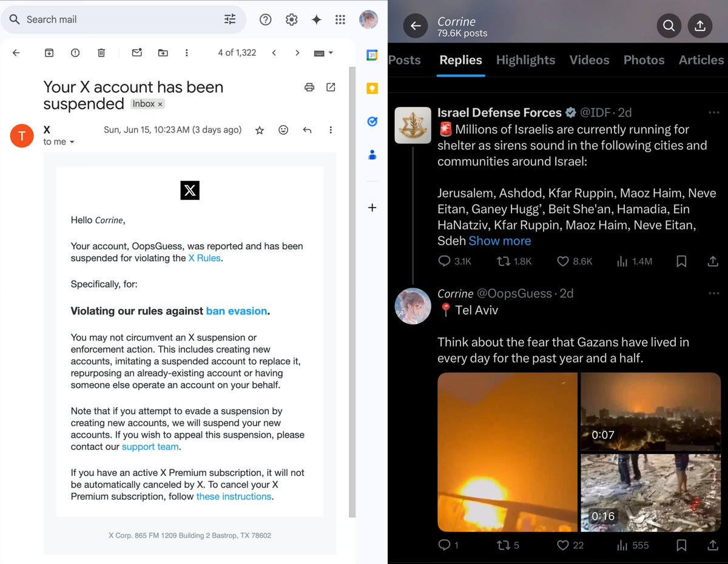Click the sender avatar T
The width and height of the screenshot is (728, 564).
click(22, 135)
